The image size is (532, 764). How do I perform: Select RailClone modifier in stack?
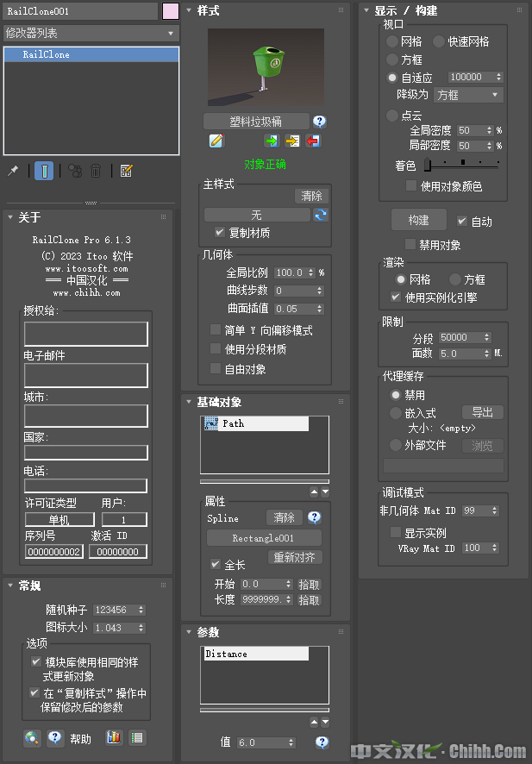click(x=91, y=54)
